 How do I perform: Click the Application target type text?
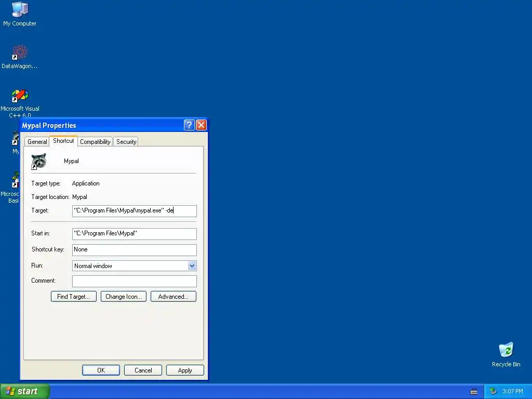tap(86, 183)
